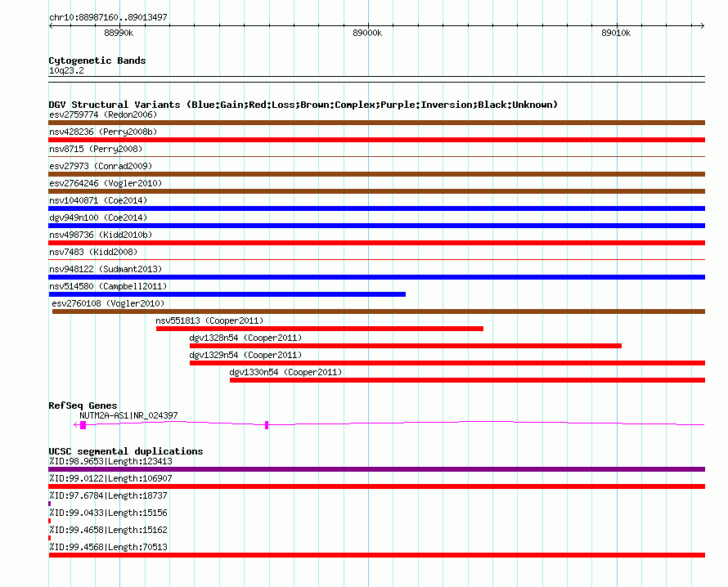Screen dimensions: 728x587
Task: Click the esv2760108 (Vogler2010) label
Action: [x=108, y=303]
